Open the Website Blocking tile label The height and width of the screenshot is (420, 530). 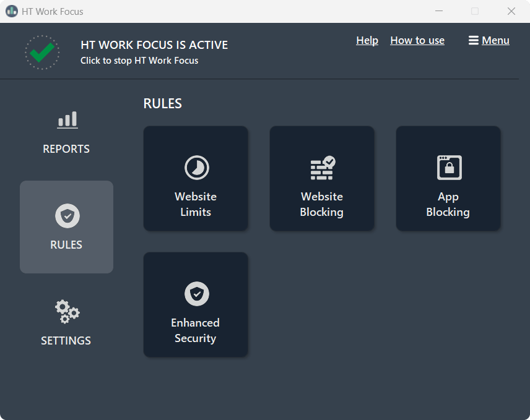pos(322,204)
